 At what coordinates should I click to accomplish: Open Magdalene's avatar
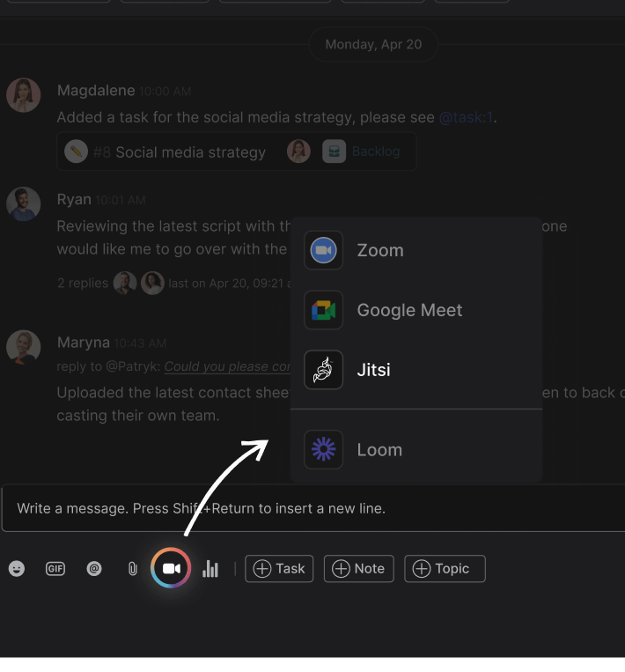[24, 95]
